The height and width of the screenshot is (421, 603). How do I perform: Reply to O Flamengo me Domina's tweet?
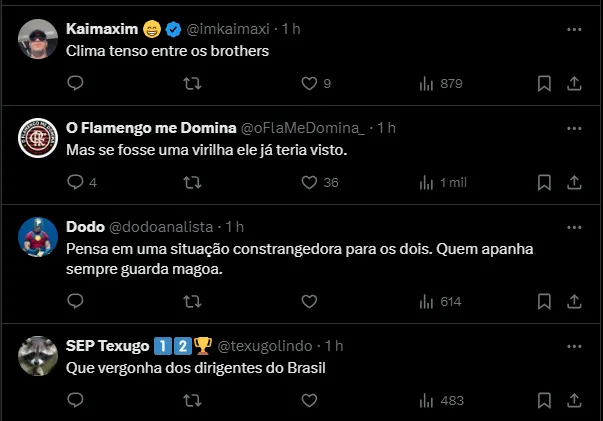coord(75,182)
